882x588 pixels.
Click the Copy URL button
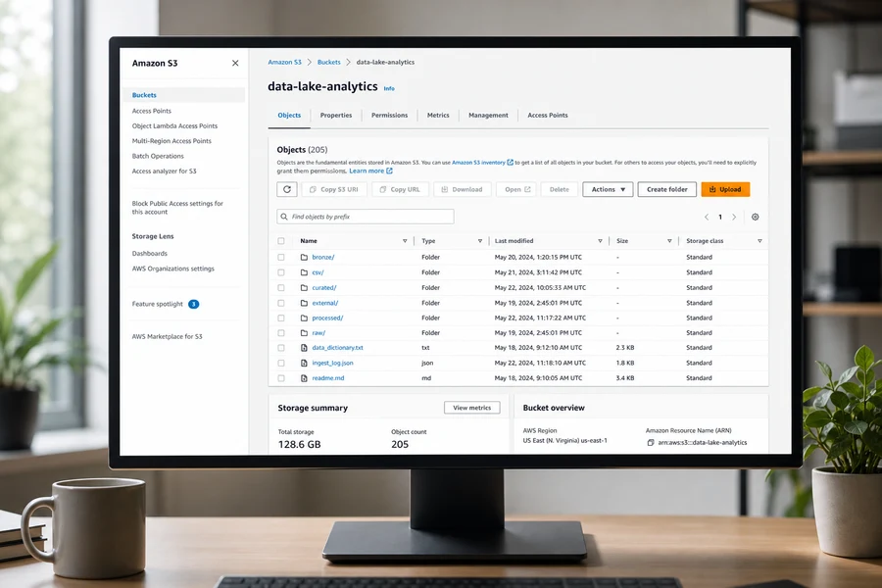pyautogui.click(x=400, y=189)
